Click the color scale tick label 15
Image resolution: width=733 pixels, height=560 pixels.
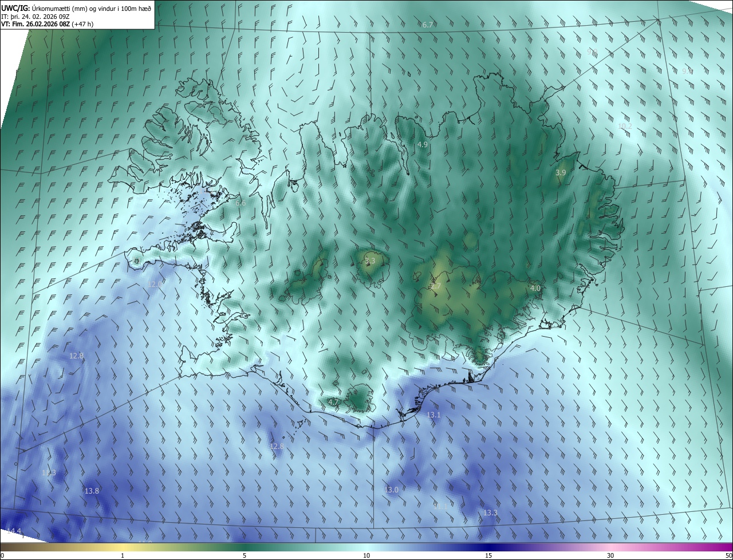[x=488, y=555]
